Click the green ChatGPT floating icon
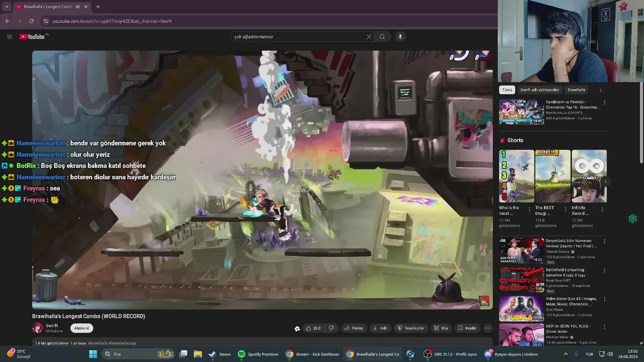The height and width of the screenshot is (362, 644). [x=632, y=219]
